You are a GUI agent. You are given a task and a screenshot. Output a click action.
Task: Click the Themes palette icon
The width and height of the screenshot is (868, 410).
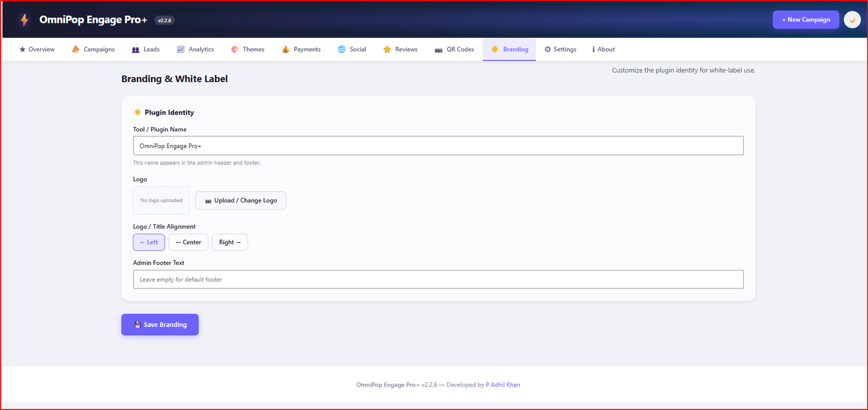click(x=235, y=49)
